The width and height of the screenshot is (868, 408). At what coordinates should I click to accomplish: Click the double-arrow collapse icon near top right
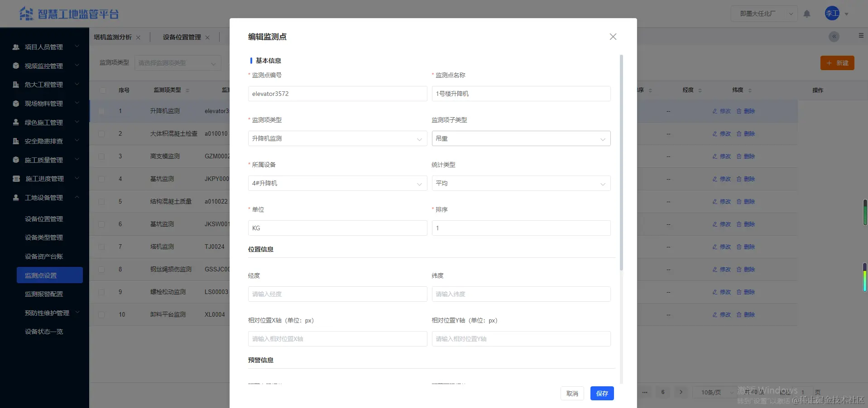(x=834, y=37)
